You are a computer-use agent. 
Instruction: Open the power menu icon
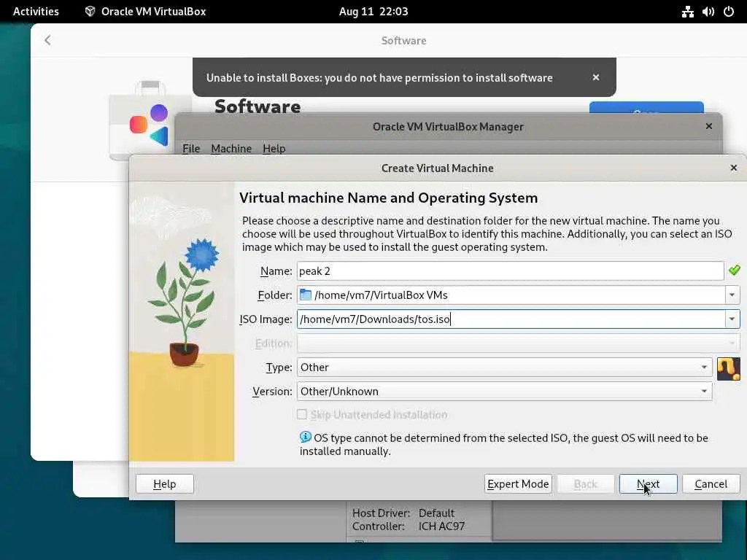click(x=729, y=12)
